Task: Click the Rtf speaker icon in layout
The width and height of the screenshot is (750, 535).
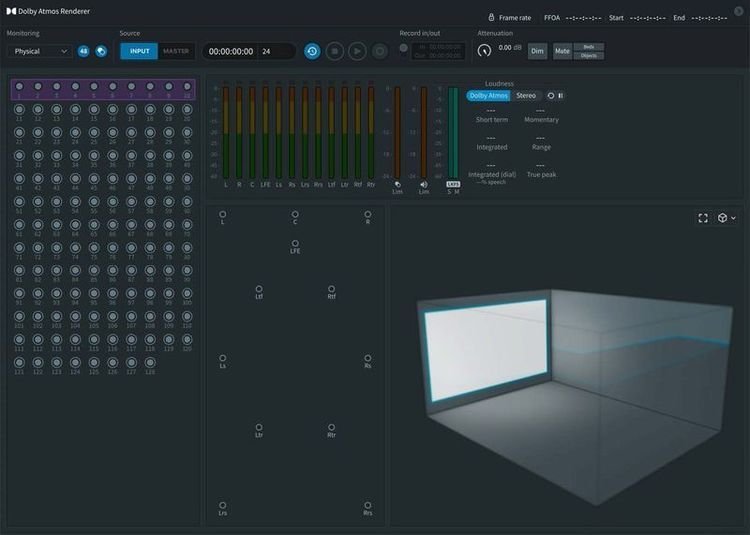Action: (x=331, y=289)
